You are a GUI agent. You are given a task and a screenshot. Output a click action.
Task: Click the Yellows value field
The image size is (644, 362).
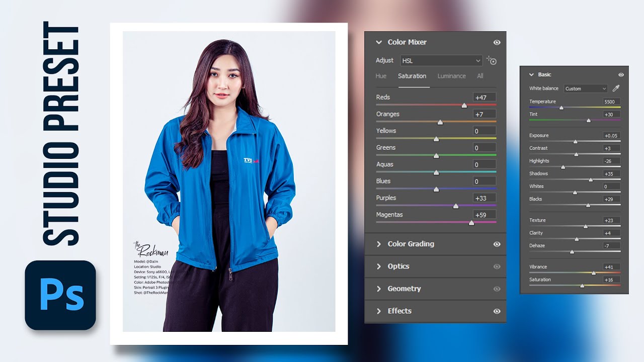[x=485, y=131]
